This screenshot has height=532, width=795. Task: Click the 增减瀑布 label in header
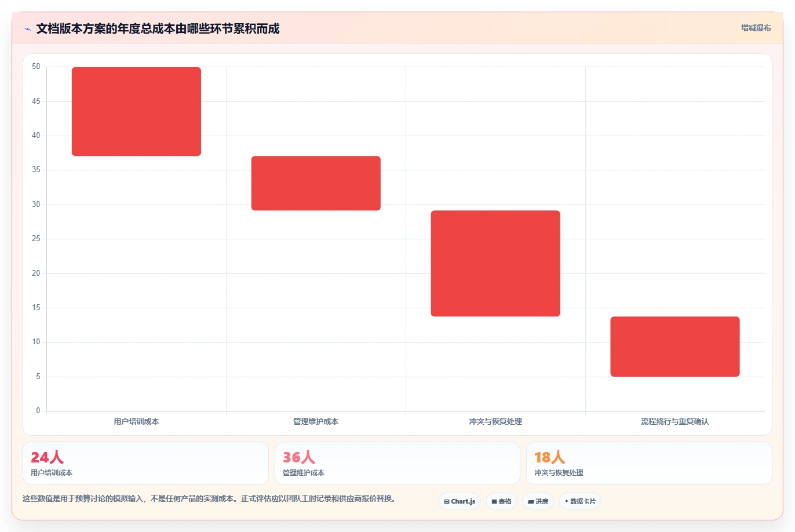coord(756,28)
